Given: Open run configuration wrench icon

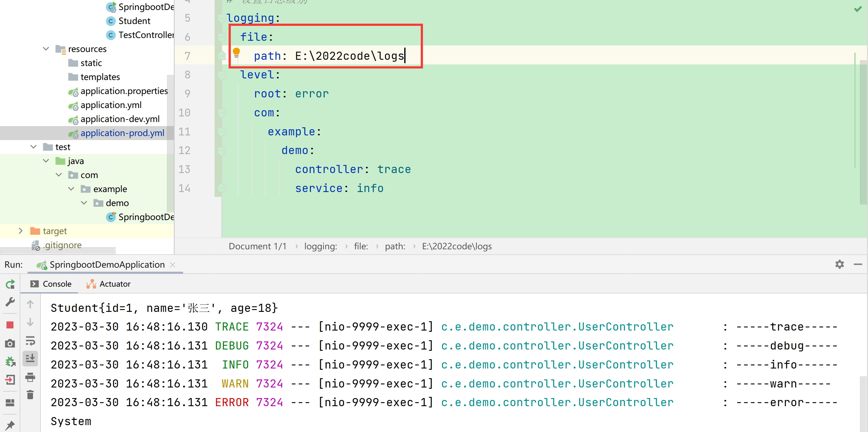Looking at the screenshot, I should pyautogui.click(x=10, y=302).
